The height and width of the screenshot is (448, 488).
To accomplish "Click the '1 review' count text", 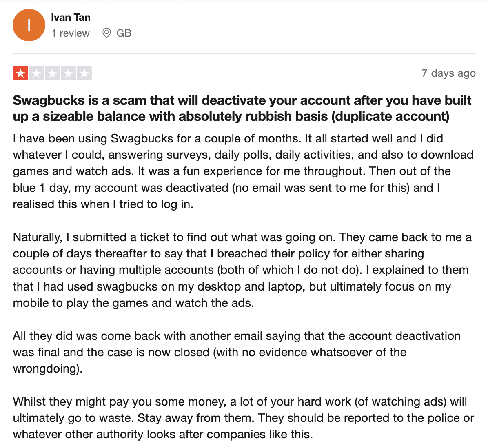I will [70, 33].
